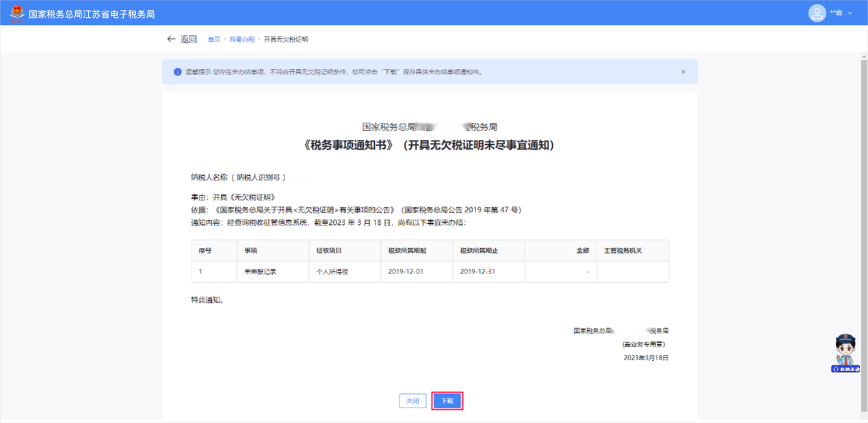
Task: Click the blue info icon in alert
Action: click(178, 72)
